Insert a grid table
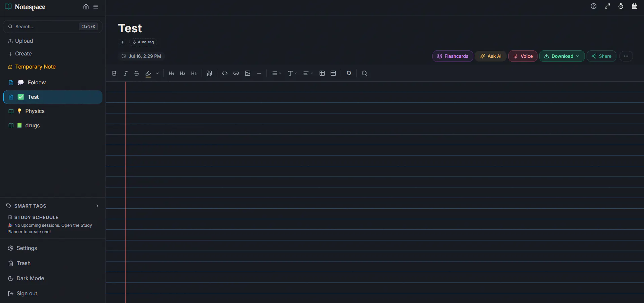Image resolution: width=644 pixels, height=303 pixels. (333, 73)
